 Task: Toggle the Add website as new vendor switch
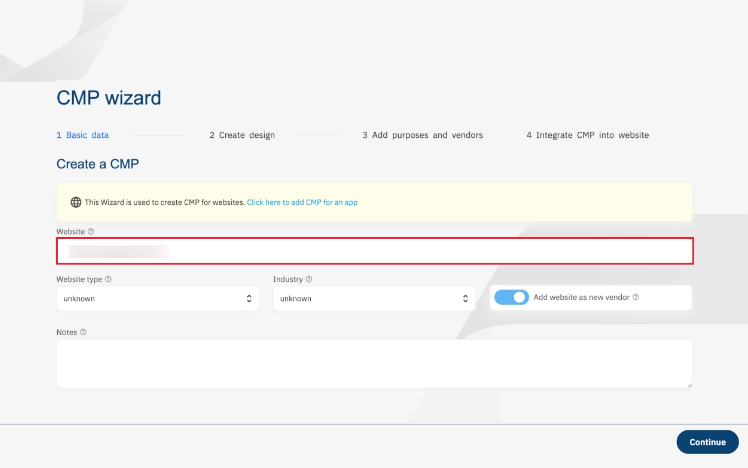pyautogui.click(x=511, y=297)
